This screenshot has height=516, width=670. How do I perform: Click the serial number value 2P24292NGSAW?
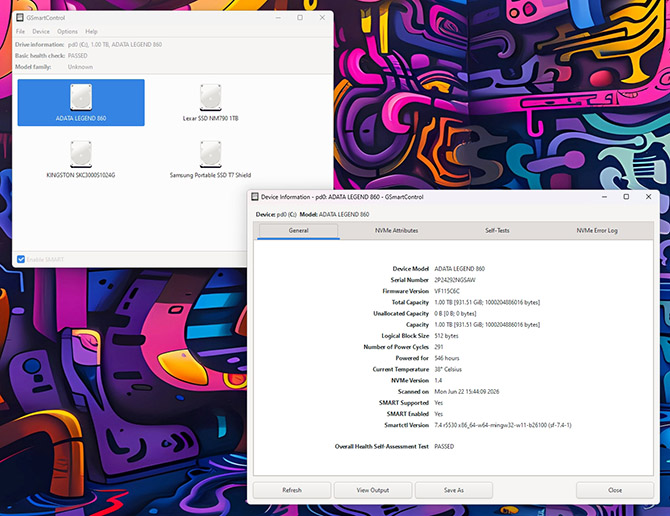(x=455, y=280)
